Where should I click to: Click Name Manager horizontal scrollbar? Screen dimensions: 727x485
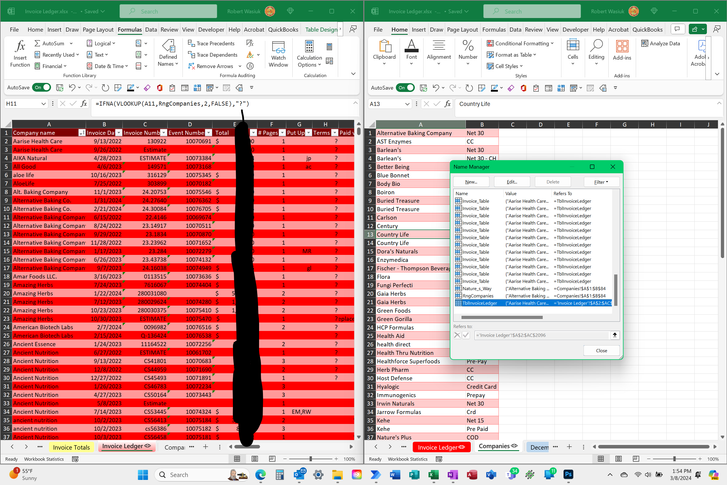502,318
